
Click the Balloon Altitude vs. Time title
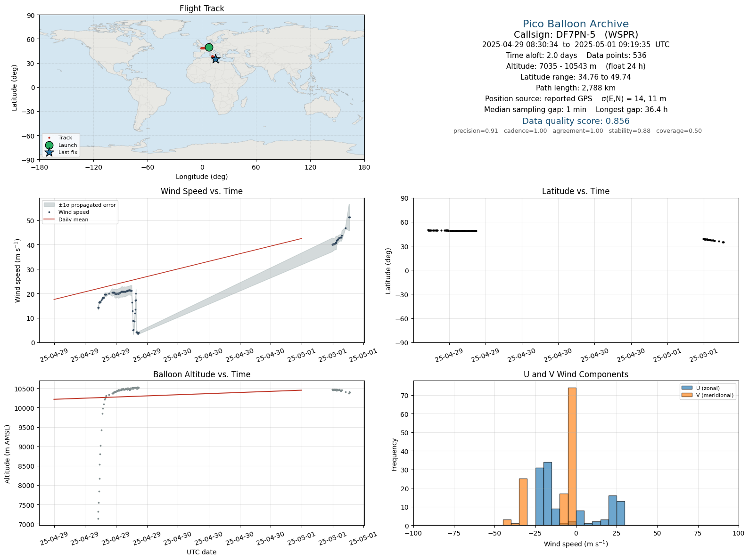pos(202,374)
